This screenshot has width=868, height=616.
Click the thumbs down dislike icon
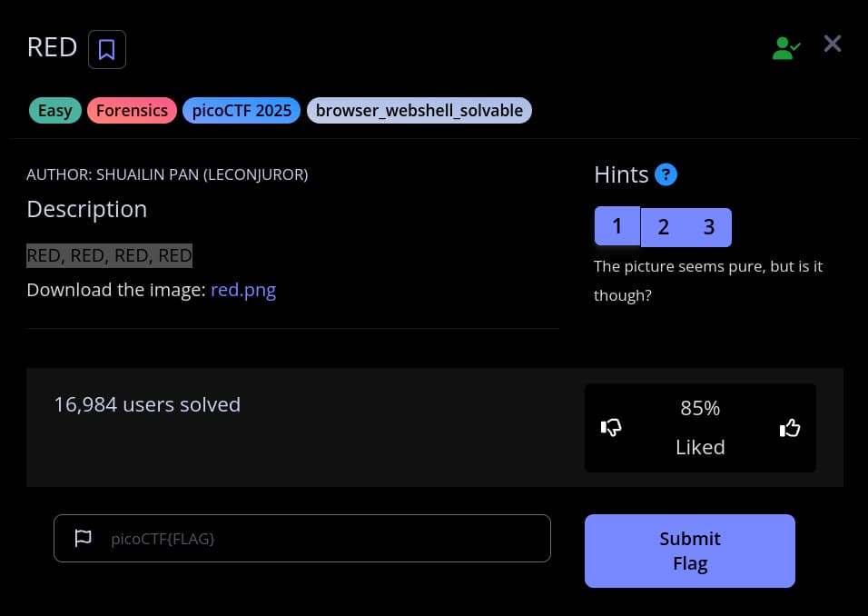[x=611, y=427]
